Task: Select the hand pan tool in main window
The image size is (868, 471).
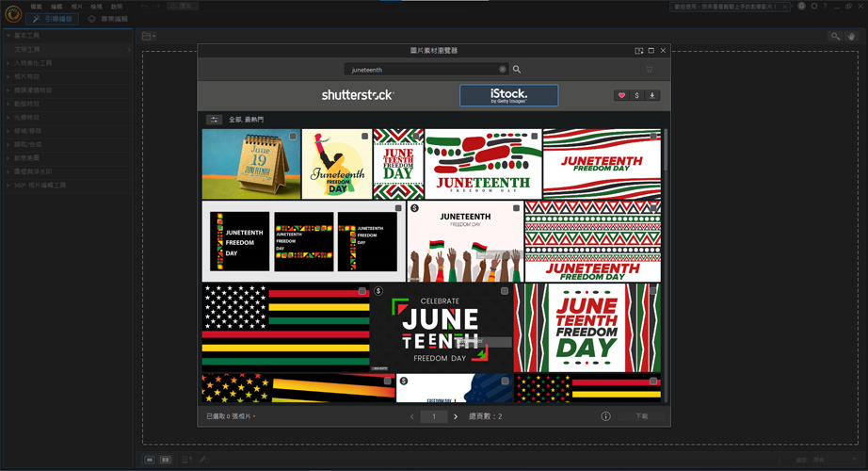Action: [851, 36]
